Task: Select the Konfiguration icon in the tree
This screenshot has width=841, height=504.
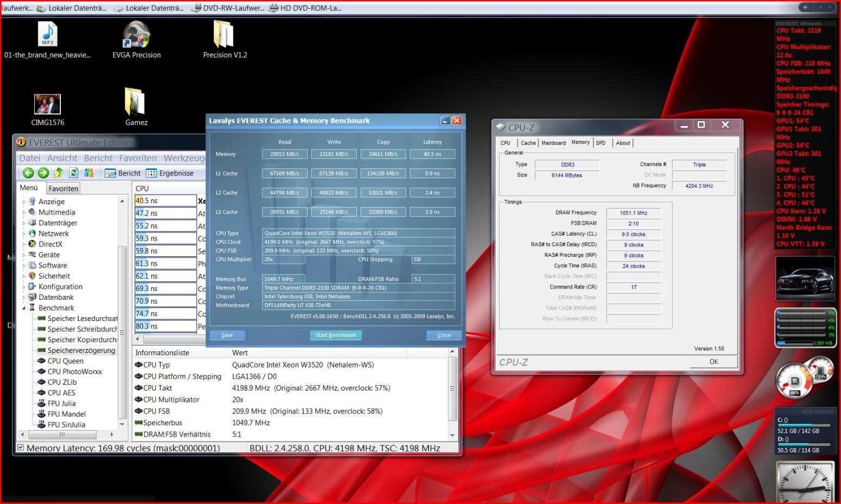Action: click(32, 286)
